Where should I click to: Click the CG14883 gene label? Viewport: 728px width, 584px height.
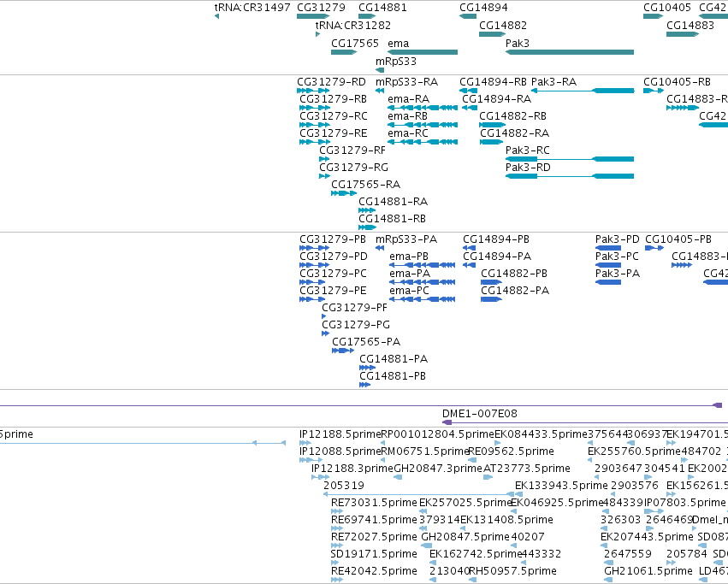tap(690, 25)
